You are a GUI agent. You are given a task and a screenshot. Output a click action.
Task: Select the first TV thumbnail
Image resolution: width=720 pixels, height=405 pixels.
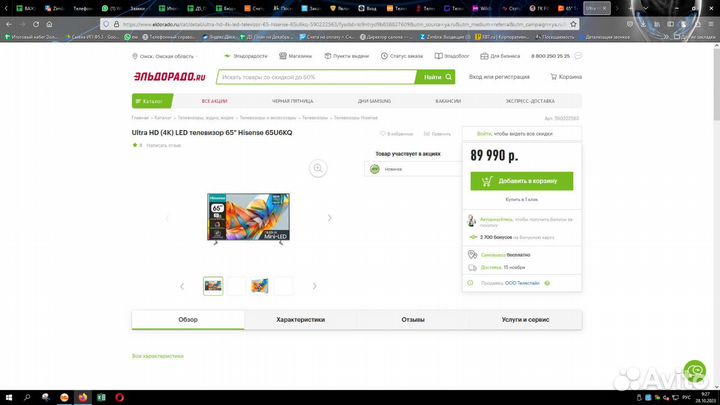point(213,286)
